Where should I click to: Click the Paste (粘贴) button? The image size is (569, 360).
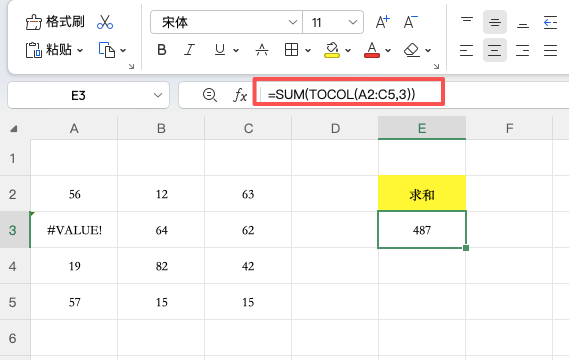click(x=49, y=50)
